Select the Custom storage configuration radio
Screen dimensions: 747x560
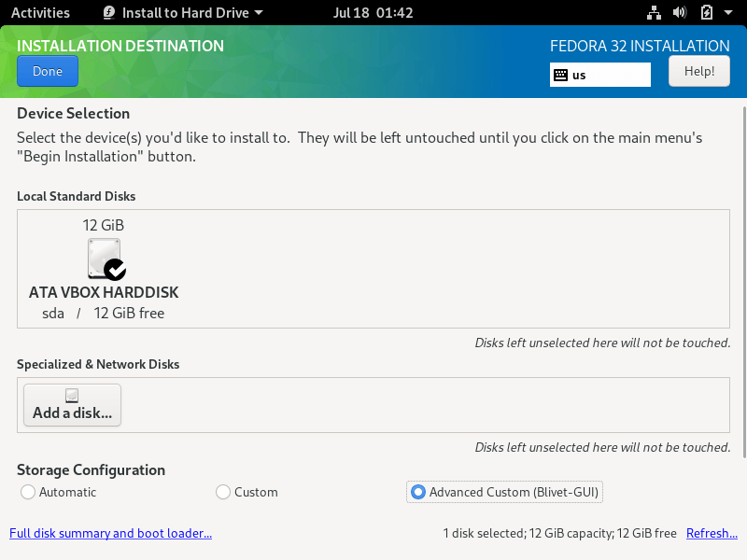pyautogui.click(x=223, y=492)
